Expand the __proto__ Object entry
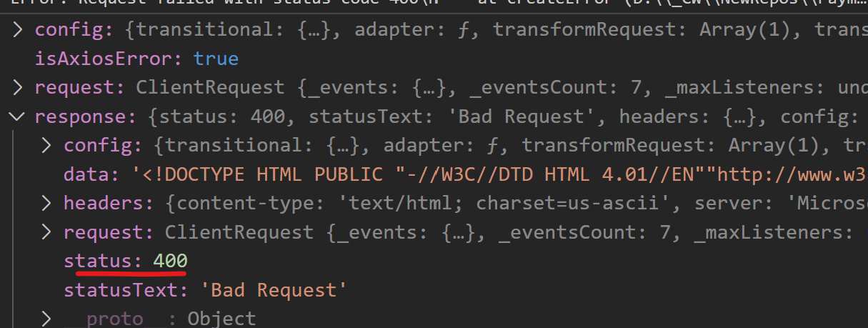 pyautogui.click(x=46, y=318)
